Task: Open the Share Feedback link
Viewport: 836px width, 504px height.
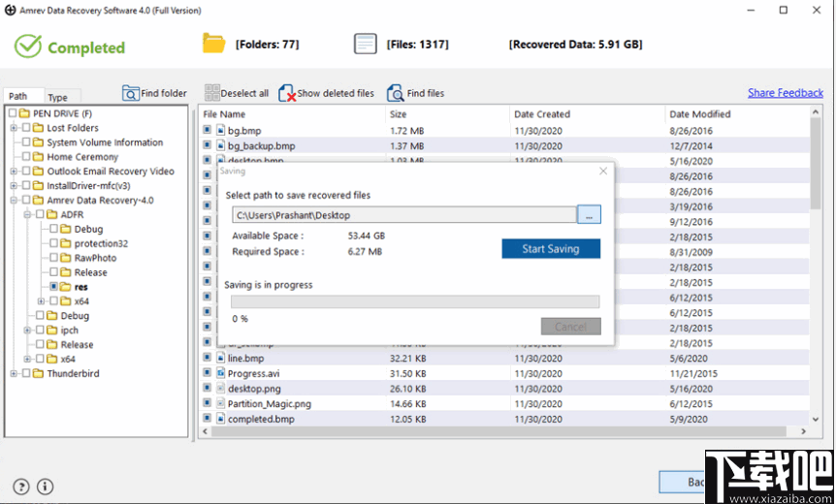Action: pyautogui.click(x=786, y=93)
